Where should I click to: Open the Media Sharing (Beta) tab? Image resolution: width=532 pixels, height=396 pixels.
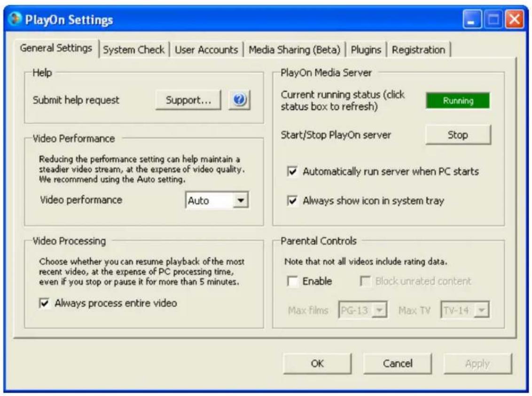coord(295,49)
